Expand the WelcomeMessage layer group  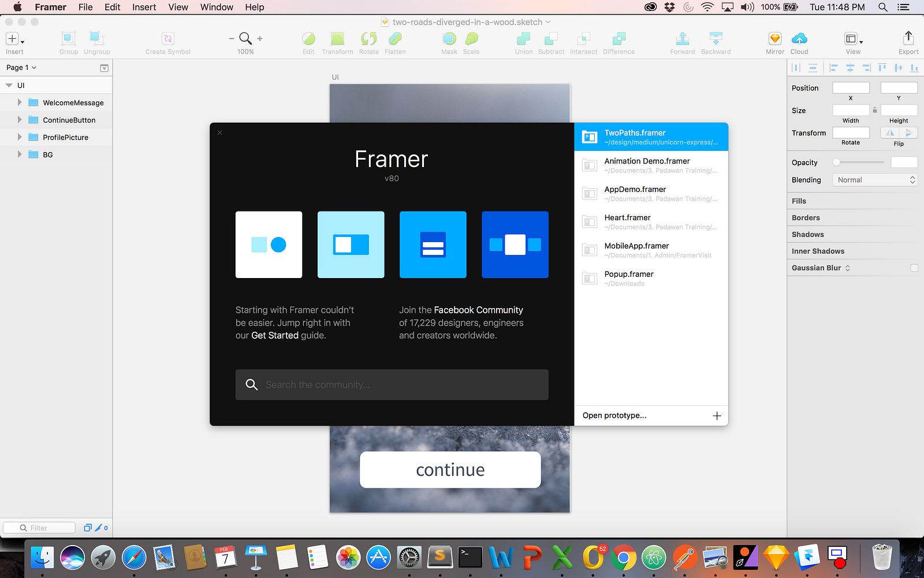click(20, 102)
